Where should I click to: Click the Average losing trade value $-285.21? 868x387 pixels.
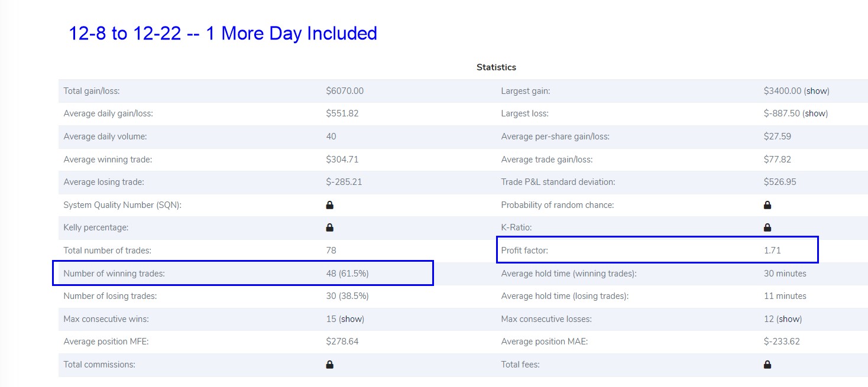coord(344,182)
